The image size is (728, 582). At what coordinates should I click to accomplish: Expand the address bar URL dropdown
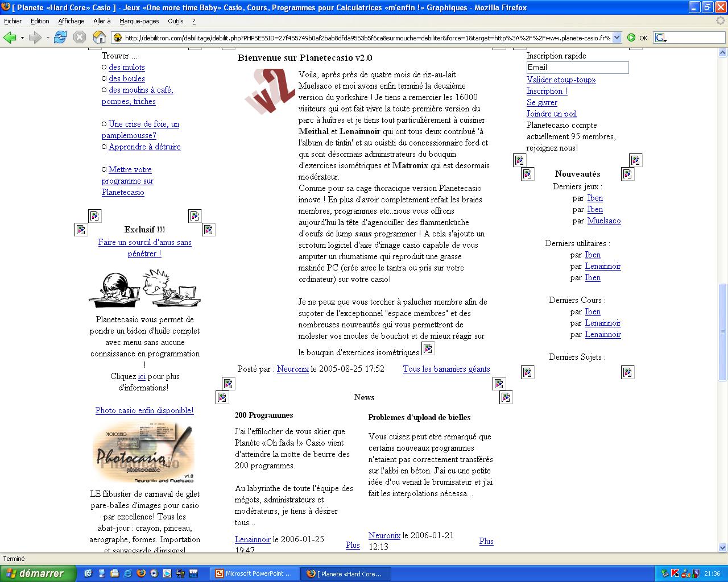[x=617, y=38]
